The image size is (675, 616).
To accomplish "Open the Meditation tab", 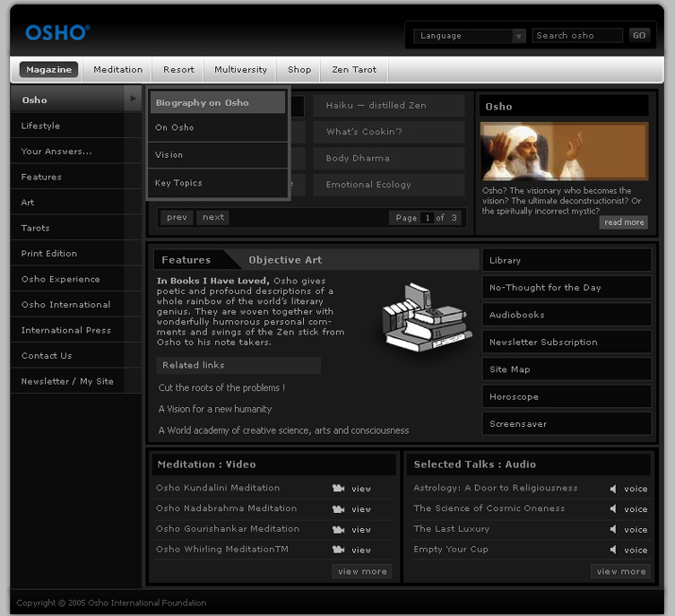I will point(118,69).
